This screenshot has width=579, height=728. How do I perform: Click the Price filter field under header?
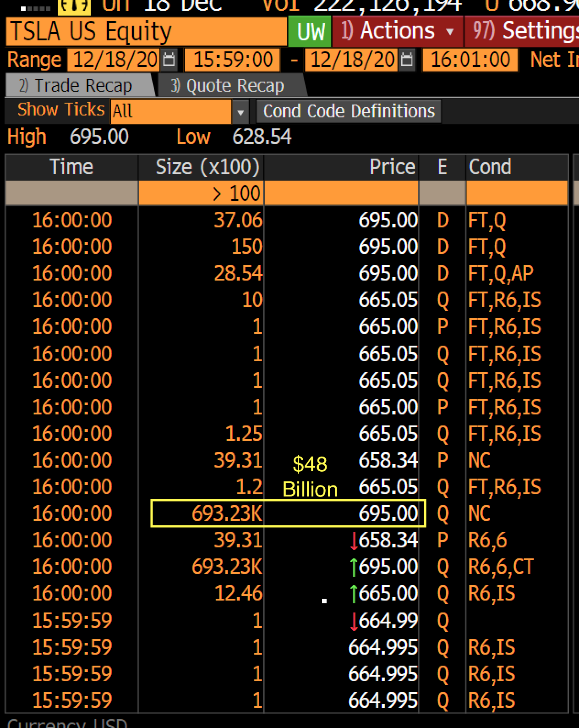coord(341,193)
